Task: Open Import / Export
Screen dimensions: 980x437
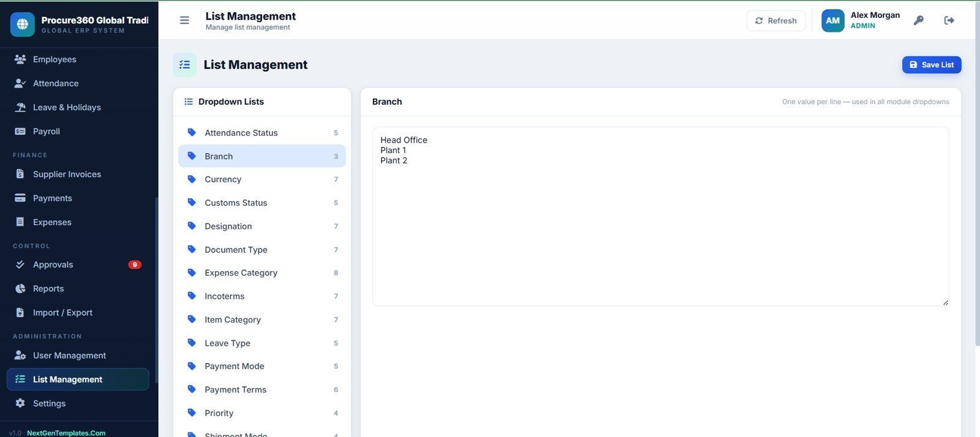Action: [x=78, y=312]
